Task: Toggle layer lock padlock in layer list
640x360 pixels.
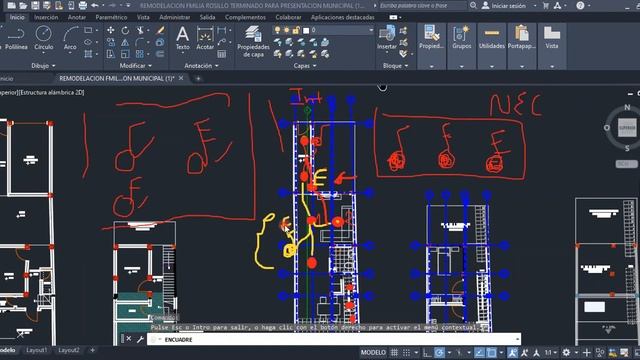Action: 296,30
